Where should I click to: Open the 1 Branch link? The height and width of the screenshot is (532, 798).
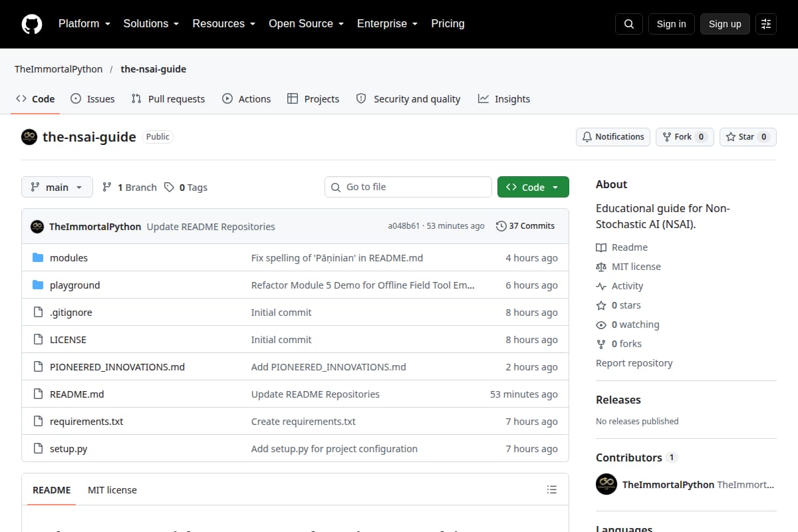tap(130, 188)
